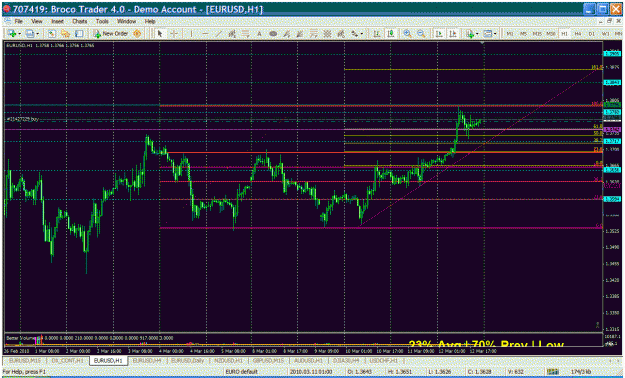Select the text label tool
Viewport: 625px width, 378px height.
(259, 34)
